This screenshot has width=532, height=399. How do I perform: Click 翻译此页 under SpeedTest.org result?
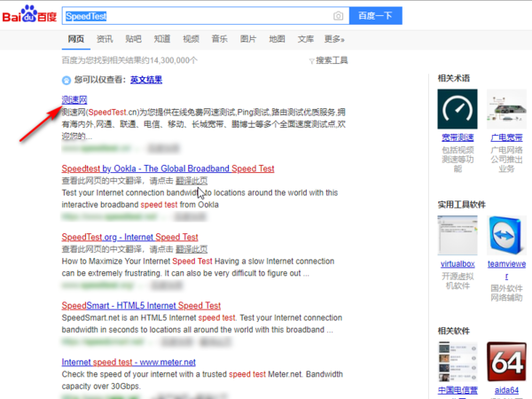[192, 249]
